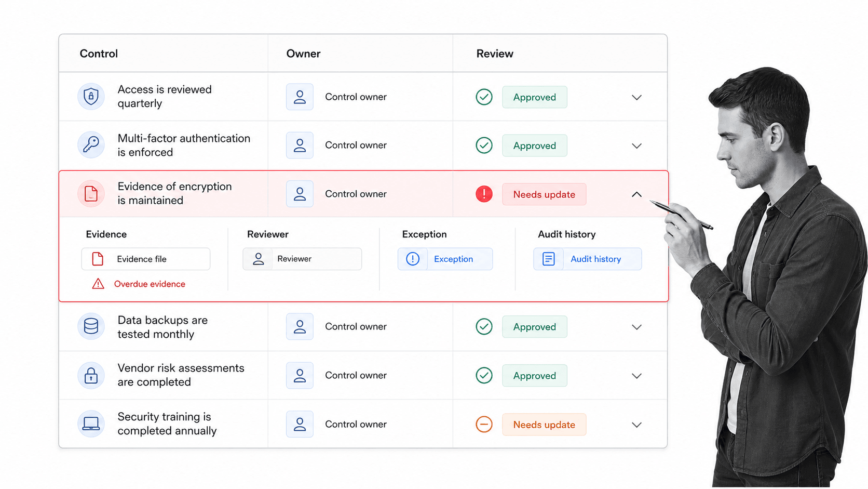Click 'Control owner' in Security training row
This screenshot has height=489, width=868.
tap(356, 424)
